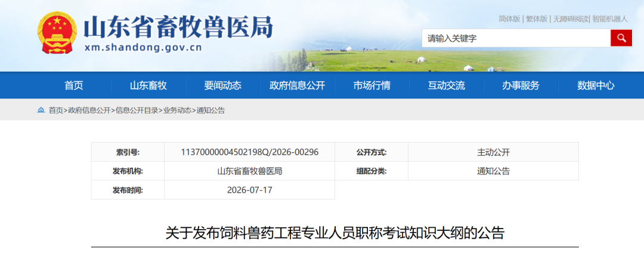Click the 主动公开 value cell
Image resolution: width=644 pixels, height=253 pixels.
493,152
